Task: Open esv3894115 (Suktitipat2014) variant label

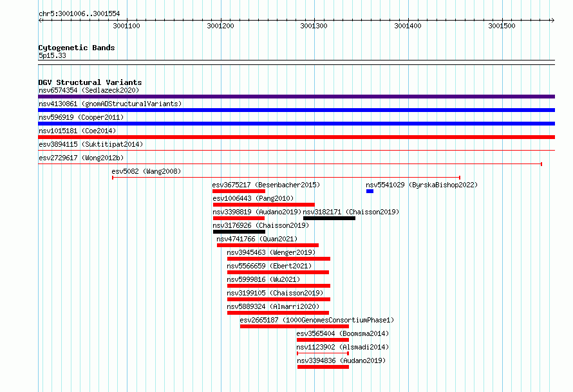Action: point(91,144)
